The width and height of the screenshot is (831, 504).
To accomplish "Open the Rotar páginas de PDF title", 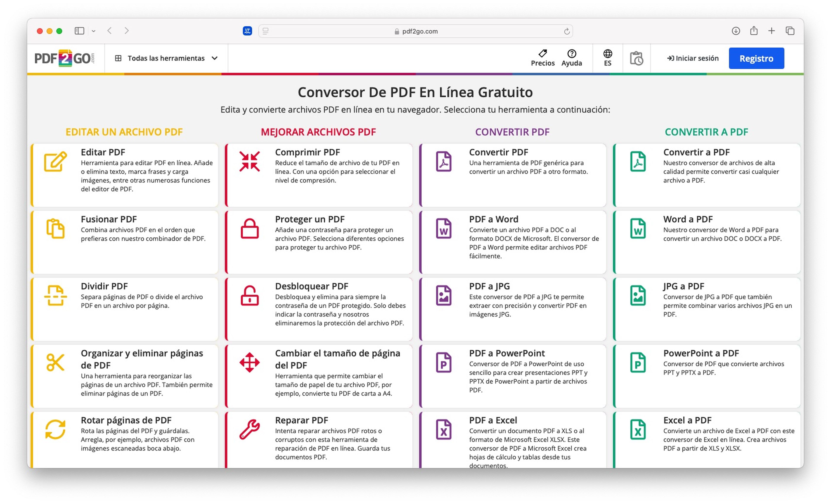I will tap(126, 420).
